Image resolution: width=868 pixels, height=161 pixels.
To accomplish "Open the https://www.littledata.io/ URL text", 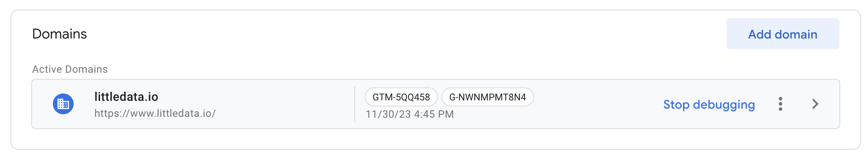I will click(x=155, y=113).
